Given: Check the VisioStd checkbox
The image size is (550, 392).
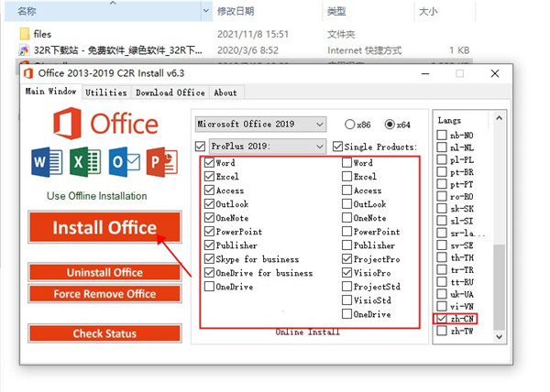Looking at the screenshot, I should pyautogui.click(x=346, y=300).
